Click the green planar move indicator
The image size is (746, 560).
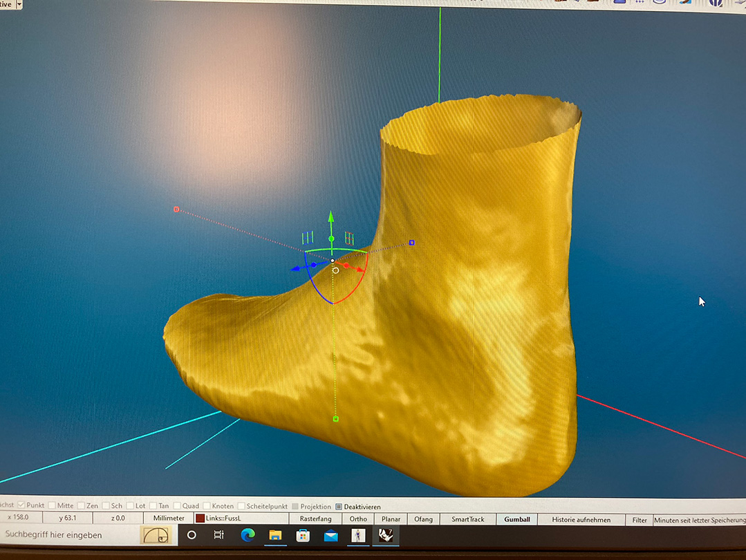coord(308,236)
